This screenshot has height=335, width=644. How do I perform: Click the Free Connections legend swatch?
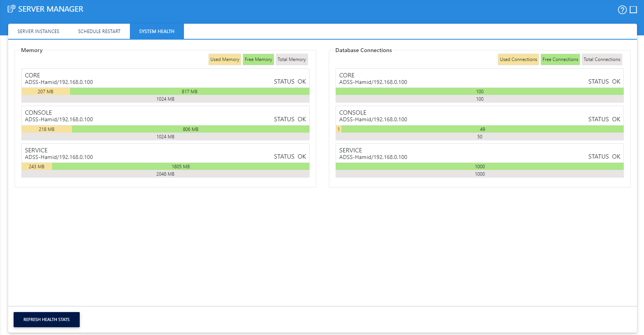pos(560,59)
